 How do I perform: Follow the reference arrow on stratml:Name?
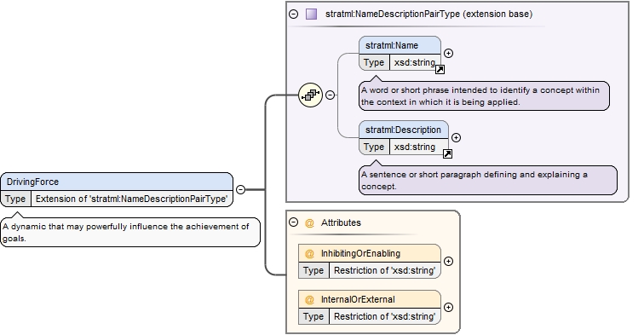(440, 69)
